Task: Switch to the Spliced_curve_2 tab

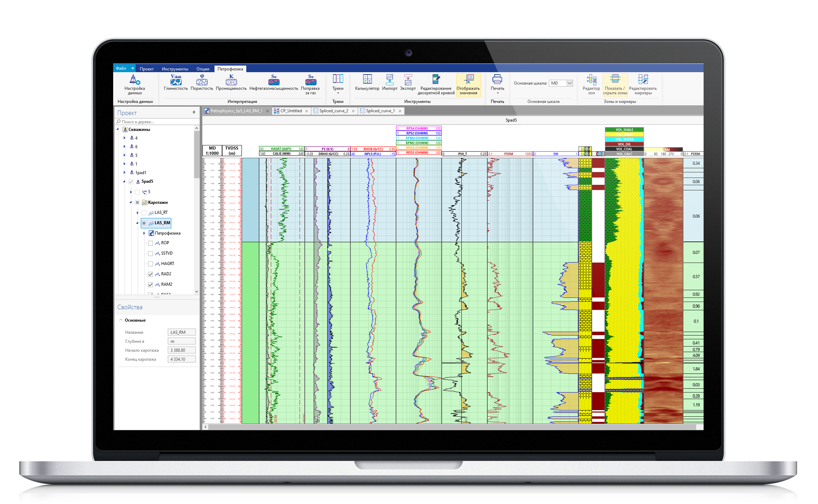Action: click(333, 111)
